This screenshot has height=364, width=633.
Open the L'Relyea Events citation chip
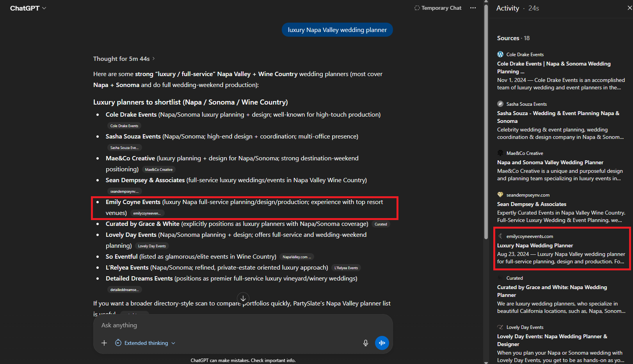click(x=346, y=268)
